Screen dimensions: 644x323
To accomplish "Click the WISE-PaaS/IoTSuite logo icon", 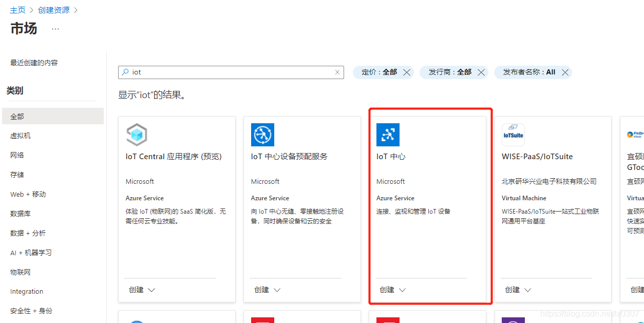I will pos(513,135).
